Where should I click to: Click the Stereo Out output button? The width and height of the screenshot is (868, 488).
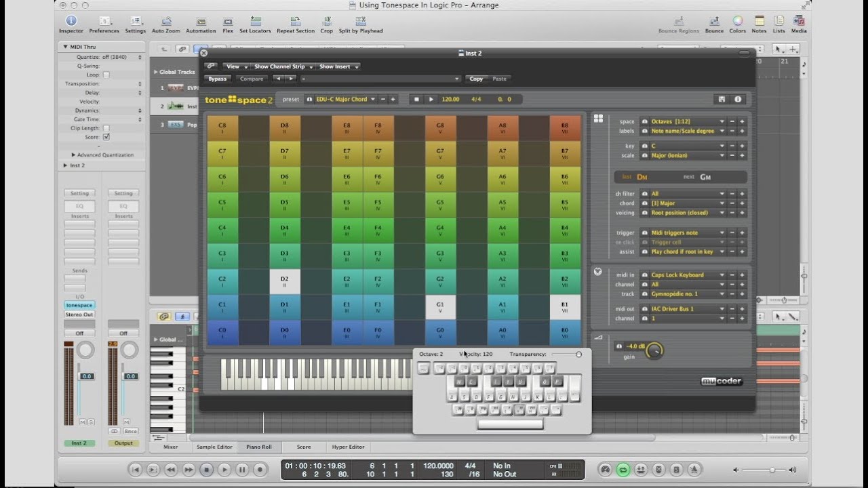click(x=79, y=314)
